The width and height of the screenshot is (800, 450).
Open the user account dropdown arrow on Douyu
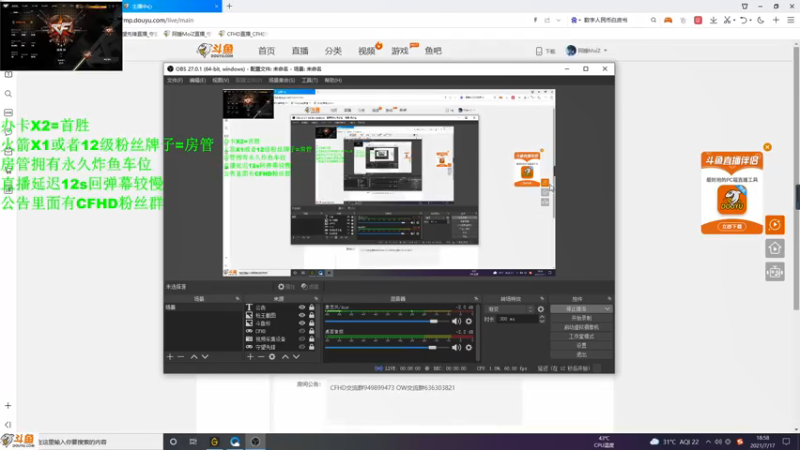tap(606, 51)
